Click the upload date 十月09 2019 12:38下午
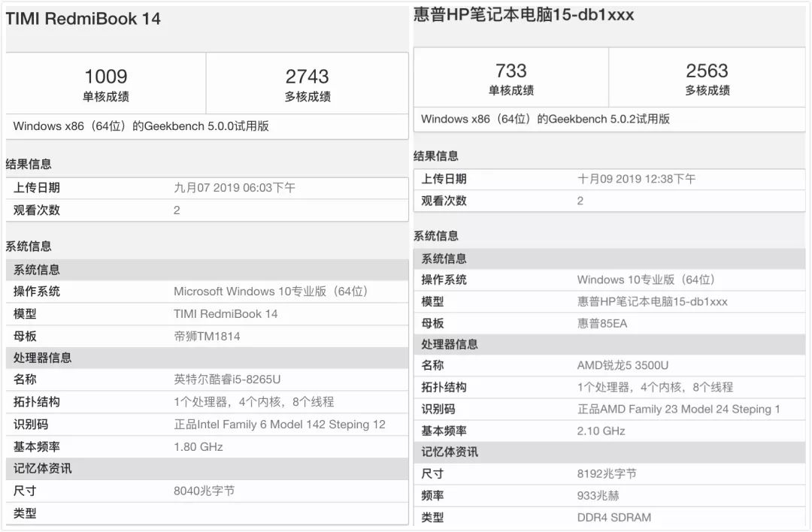The width and height of the screenshot is (812, 532). click(x=637, y=179)
